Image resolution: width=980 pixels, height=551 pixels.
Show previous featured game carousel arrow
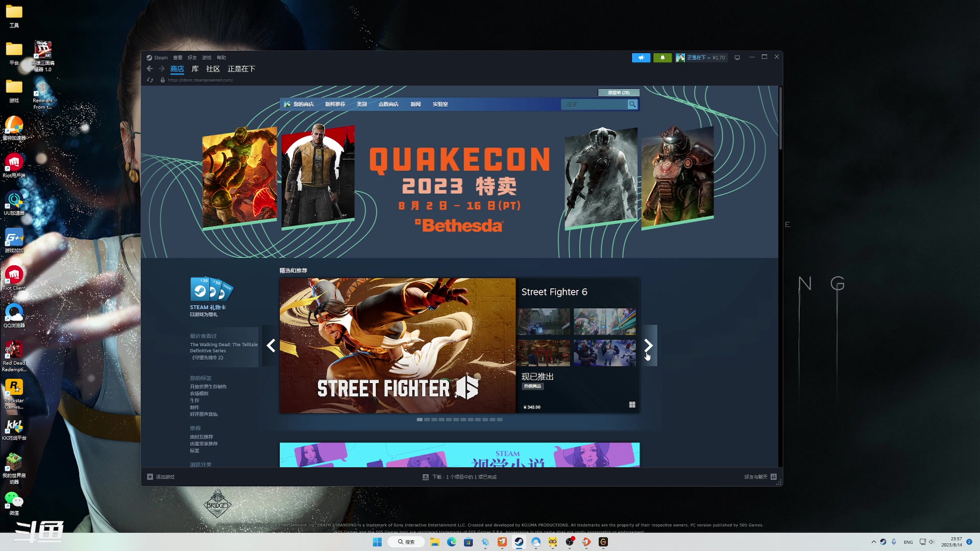(x=271, y=346)
